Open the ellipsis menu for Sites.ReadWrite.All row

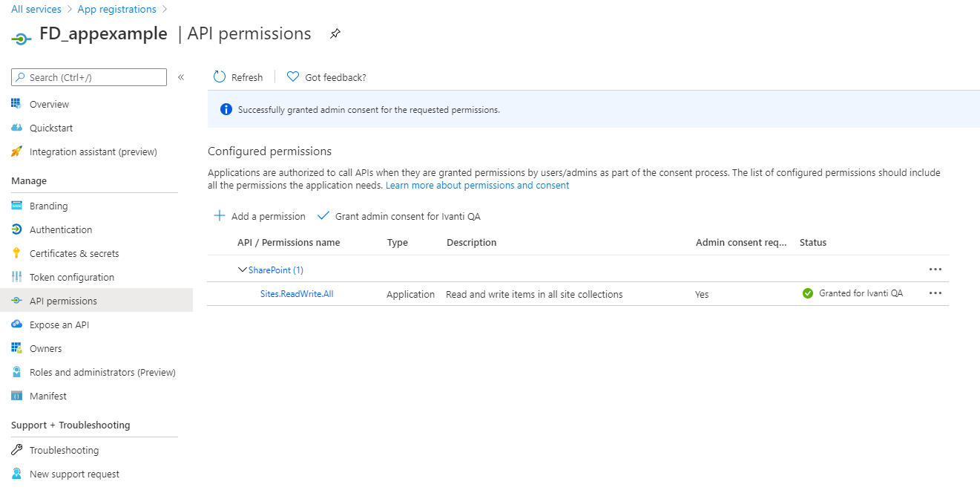[935, 293]
